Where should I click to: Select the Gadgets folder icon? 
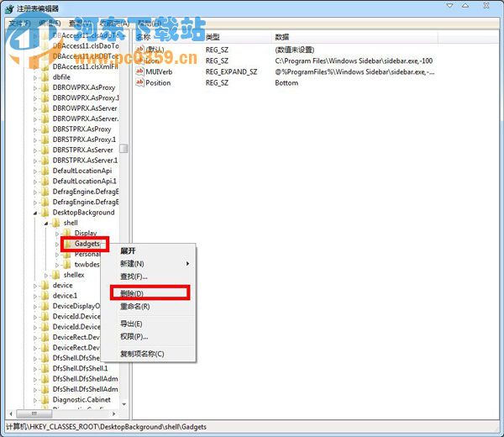[x=67, y=244]
